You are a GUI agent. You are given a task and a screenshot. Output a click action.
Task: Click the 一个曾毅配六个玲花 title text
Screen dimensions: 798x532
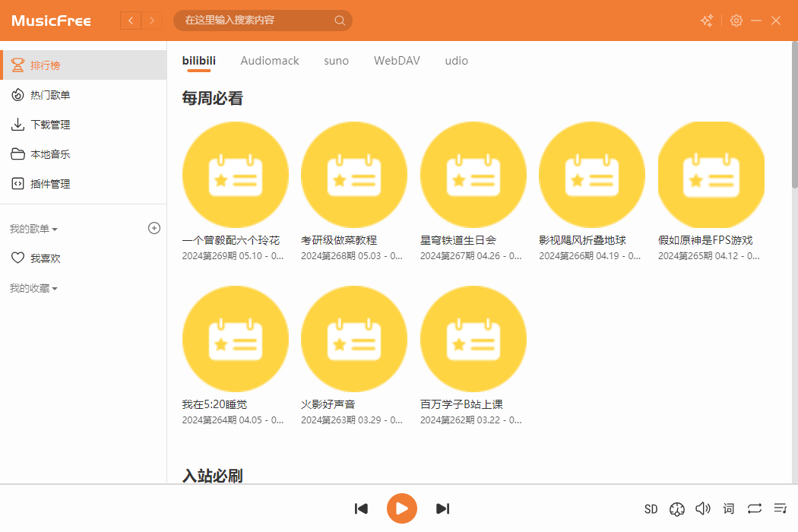(231, 240)
